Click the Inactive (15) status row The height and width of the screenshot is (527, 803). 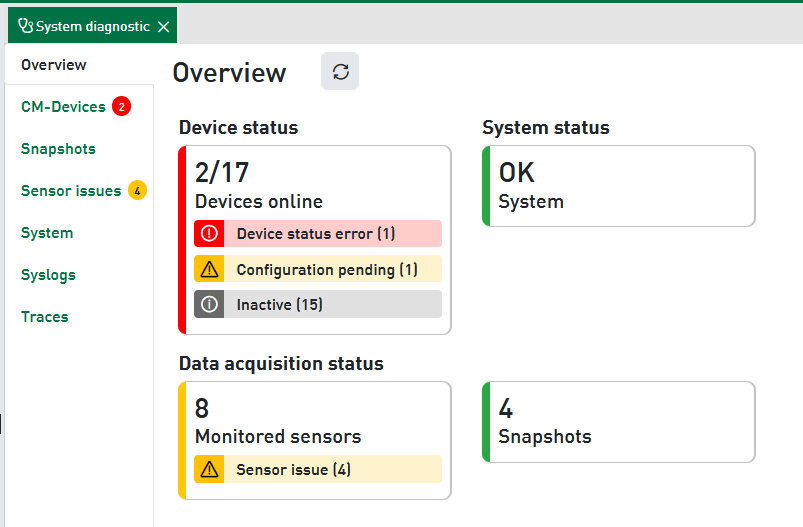coord(316,304)
